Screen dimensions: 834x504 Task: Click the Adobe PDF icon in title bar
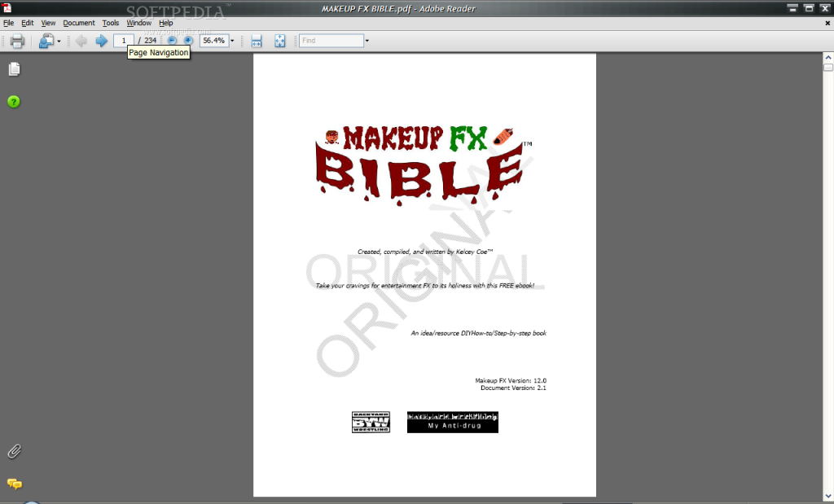coord(7,7)
